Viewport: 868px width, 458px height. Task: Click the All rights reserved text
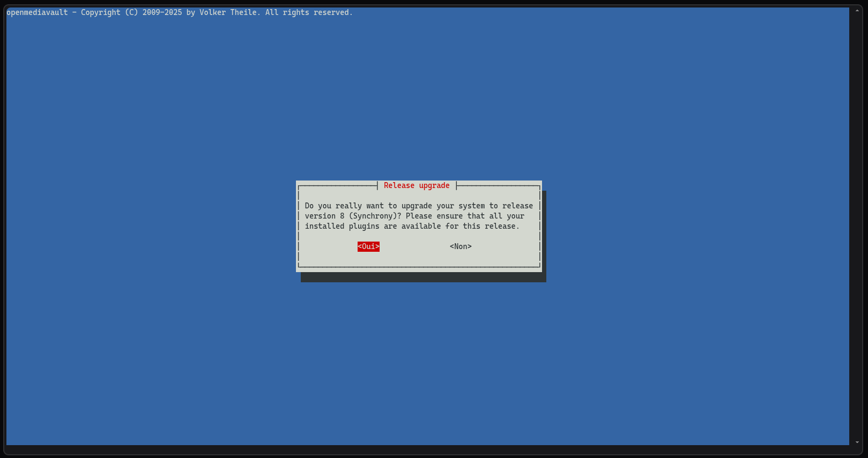click(x=309, y=12)
